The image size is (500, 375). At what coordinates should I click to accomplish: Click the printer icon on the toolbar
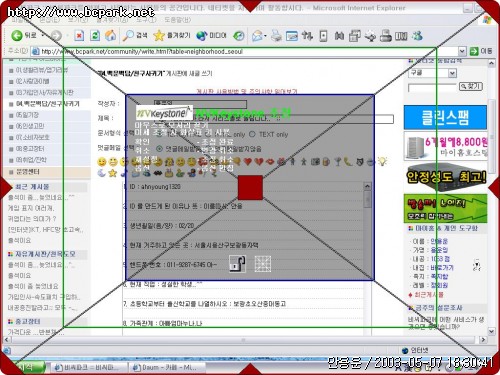[276, 35]
